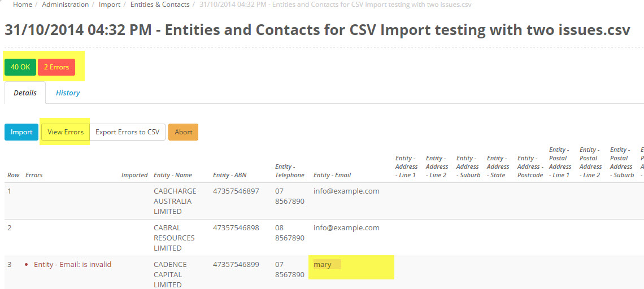Screen dimensions: 644x289
Task: Click the Errors column header
Action: [x=34, y=175]
